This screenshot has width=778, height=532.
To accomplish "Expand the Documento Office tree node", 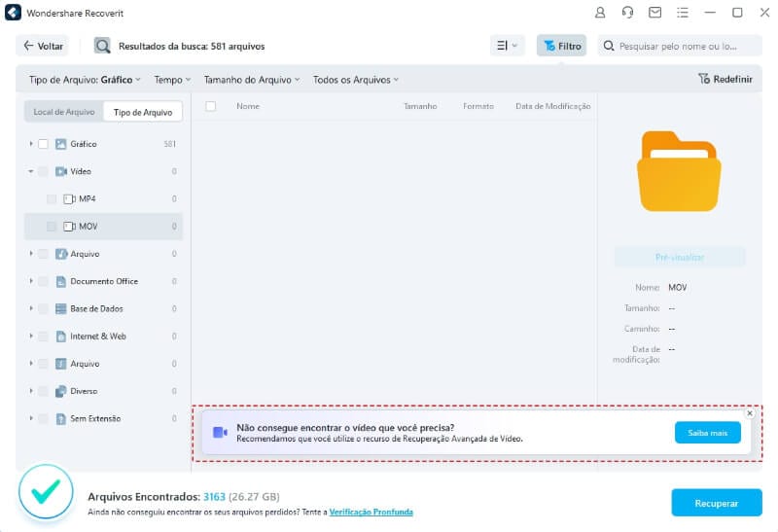I will (x=31, y=281).
